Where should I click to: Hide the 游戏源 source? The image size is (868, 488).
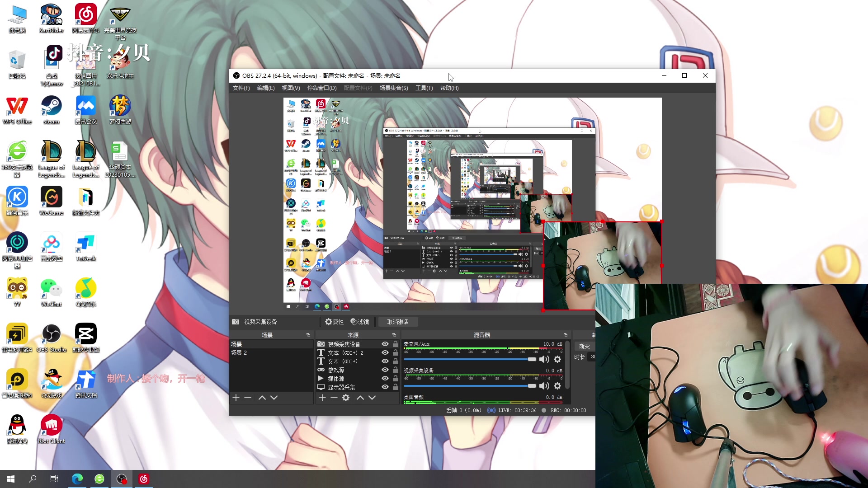click(x=385, y=370)
